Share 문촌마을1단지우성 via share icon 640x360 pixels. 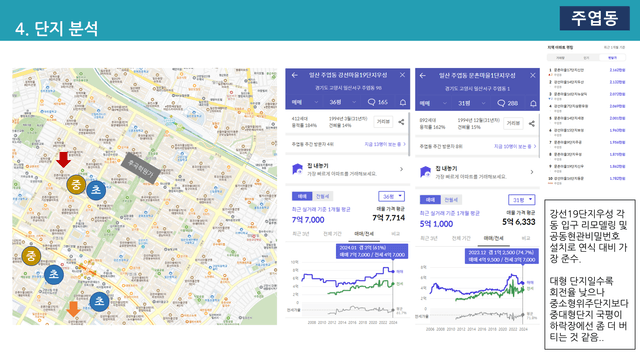point(531,123)
